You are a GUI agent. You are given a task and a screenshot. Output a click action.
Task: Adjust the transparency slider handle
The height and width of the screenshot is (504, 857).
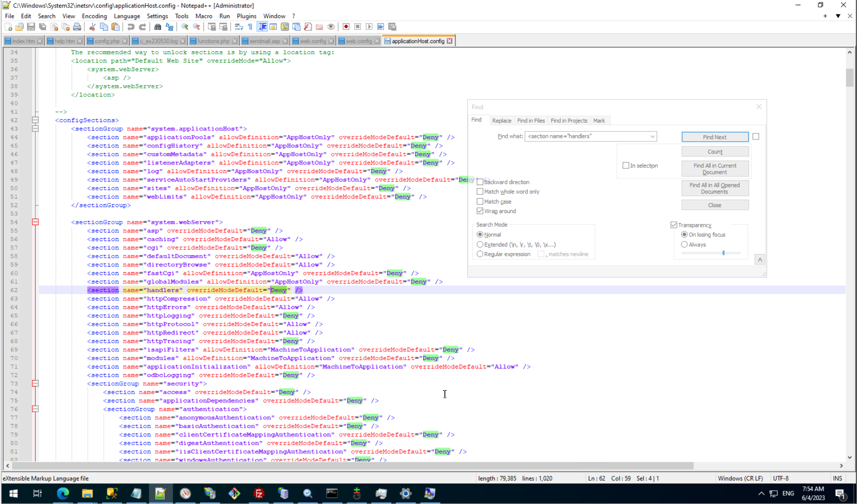pyautogui.click(x=723, y=253)
